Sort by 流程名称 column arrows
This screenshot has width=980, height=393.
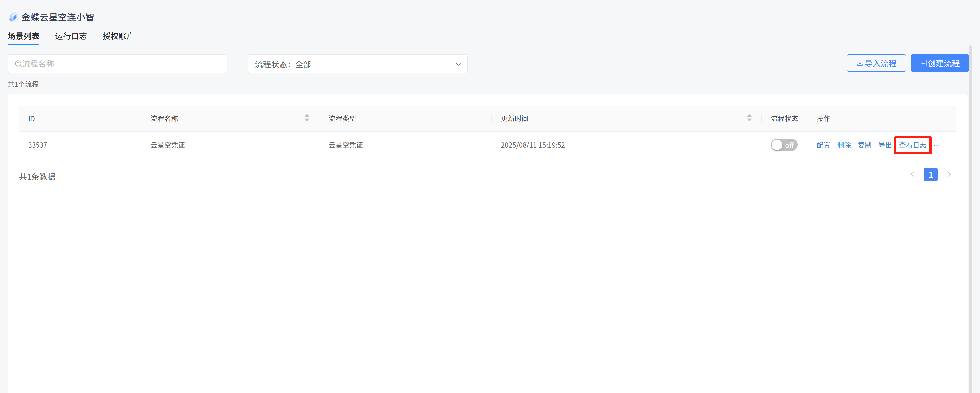click(307, 118)
